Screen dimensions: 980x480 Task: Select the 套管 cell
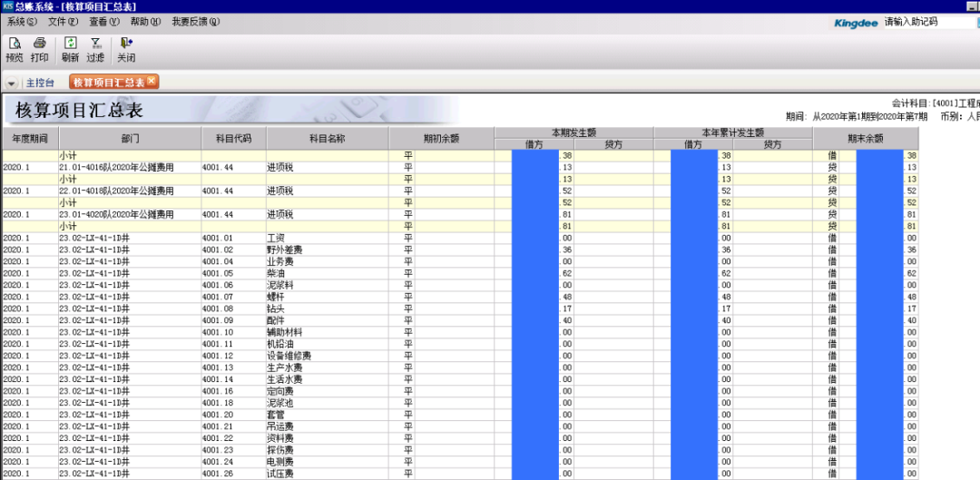(x=328, y=415)
